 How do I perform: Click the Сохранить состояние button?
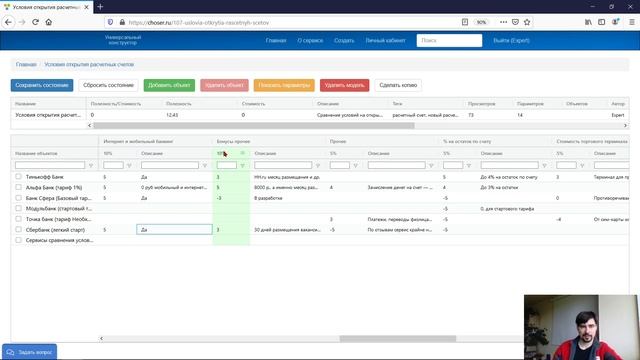(x=42, y=85)
